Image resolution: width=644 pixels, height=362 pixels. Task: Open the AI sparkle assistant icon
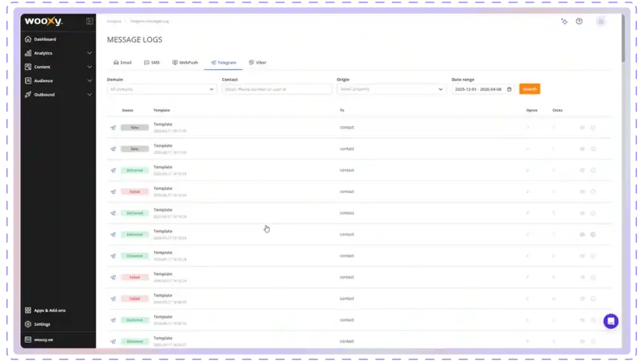point(564,22)
